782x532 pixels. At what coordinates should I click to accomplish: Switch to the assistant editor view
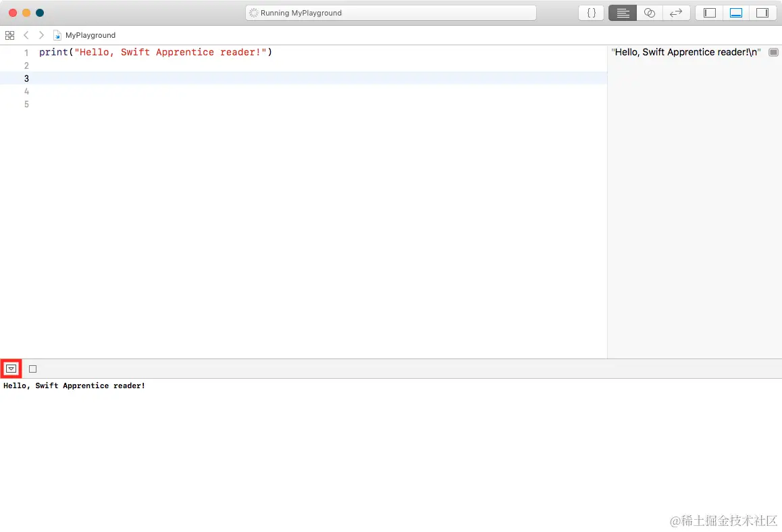point(650,13)
